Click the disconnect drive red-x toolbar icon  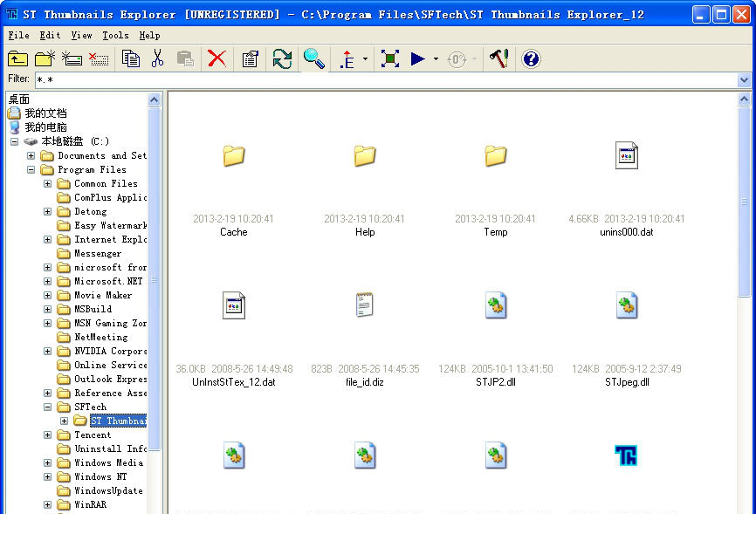pyautogui.click(x=99, y=59)
